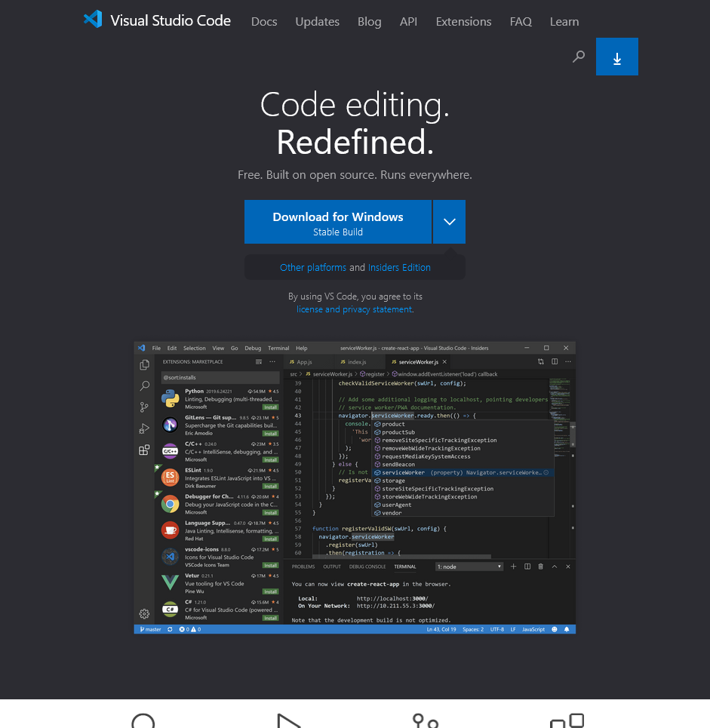The image size is (710, 728).
Task: Follow the 'Insiders Edition' link
Action: pos(399,268)
